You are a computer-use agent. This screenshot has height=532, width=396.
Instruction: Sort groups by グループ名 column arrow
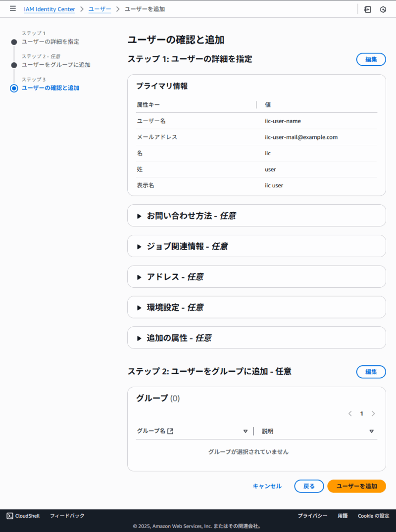(245, 431)
